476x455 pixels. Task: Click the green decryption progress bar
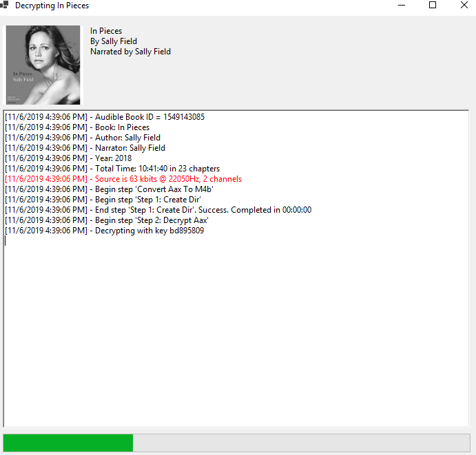(x=68, y=443)
